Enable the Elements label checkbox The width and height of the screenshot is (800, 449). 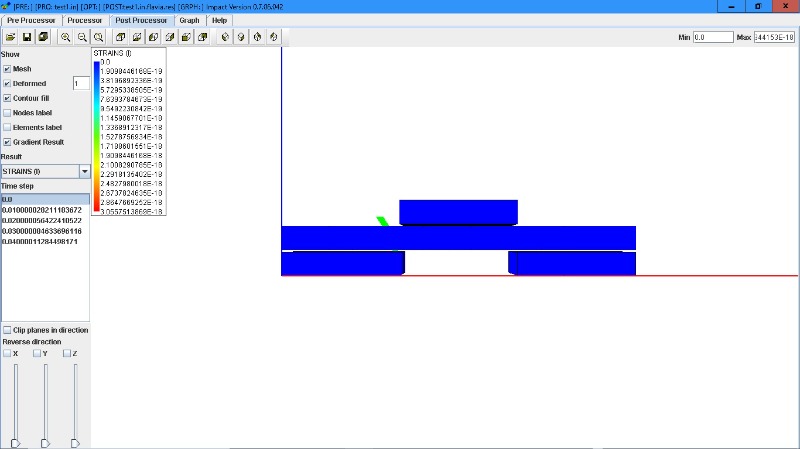(7, 128)
